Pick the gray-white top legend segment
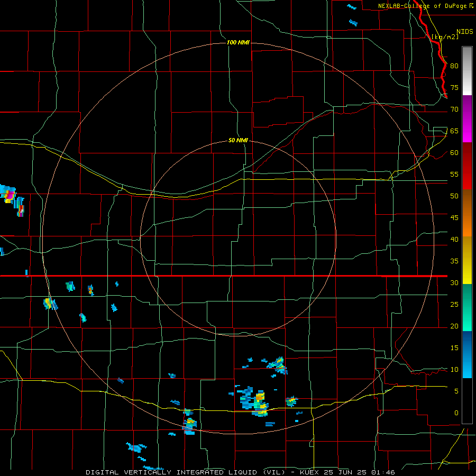 point(467,71)
